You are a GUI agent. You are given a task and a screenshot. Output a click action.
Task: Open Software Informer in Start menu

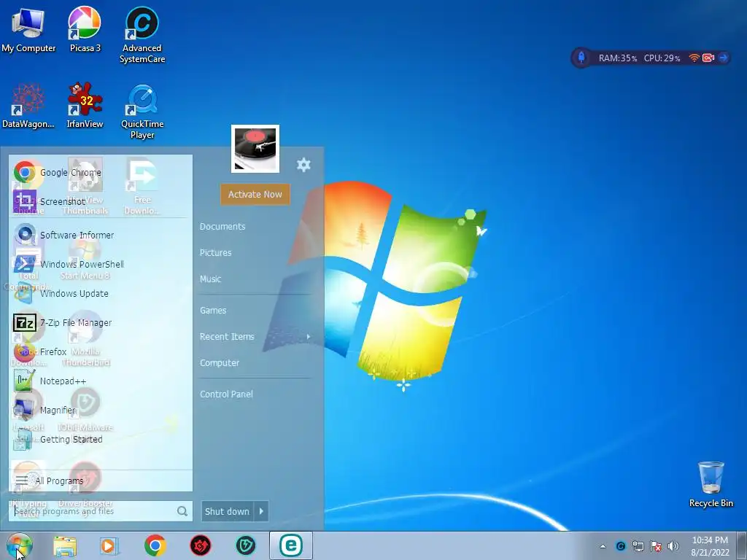coord(101,235)
